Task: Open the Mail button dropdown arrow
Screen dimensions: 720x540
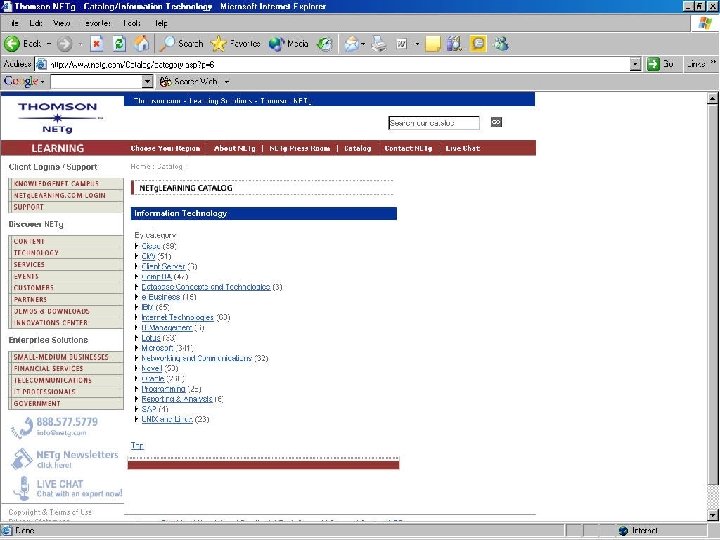Action: 363,44
